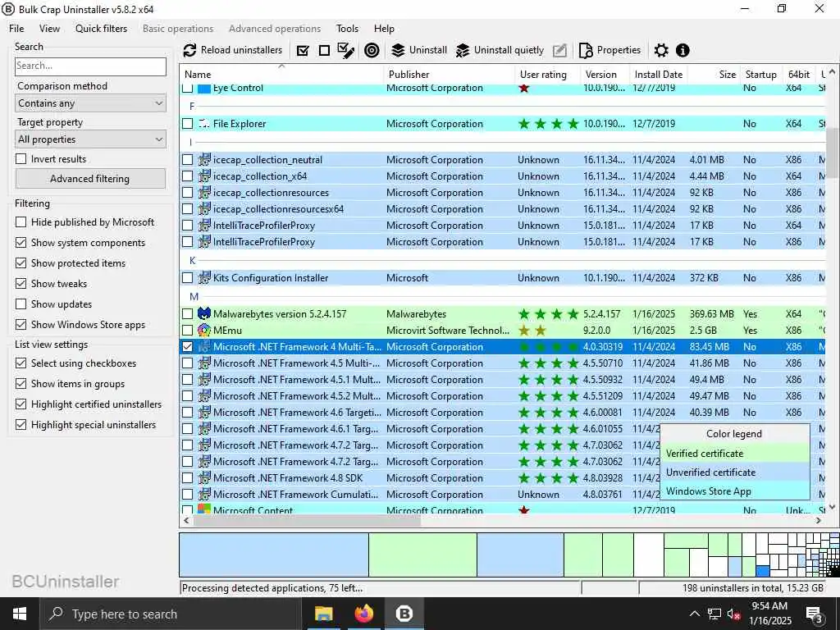Toggle Show system components checkbox

click(21, 243)
